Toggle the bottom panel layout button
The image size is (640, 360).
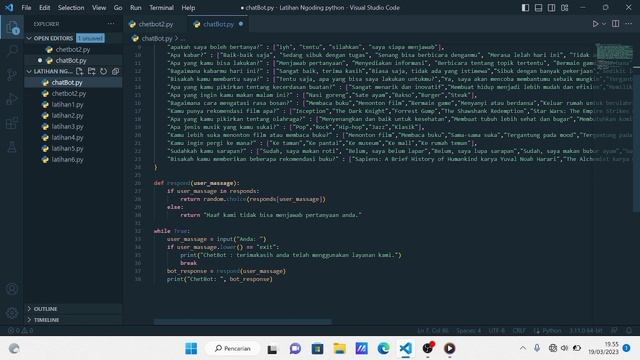tap(538, 8)
